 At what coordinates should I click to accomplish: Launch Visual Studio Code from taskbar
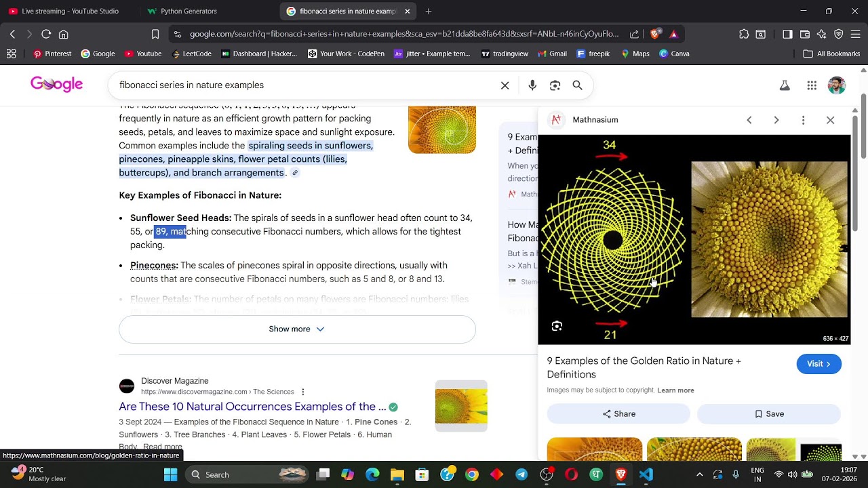point(646,474)
